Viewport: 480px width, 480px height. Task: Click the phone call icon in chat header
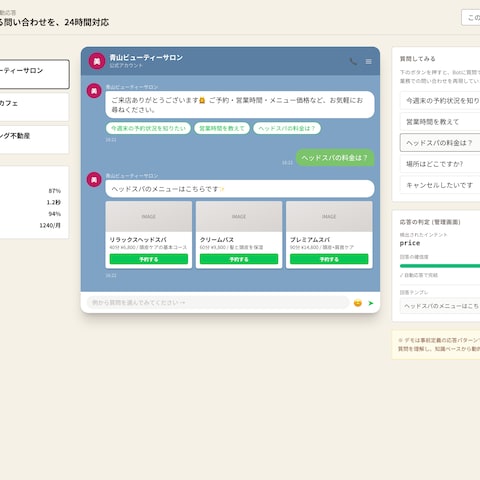point(353,61)
